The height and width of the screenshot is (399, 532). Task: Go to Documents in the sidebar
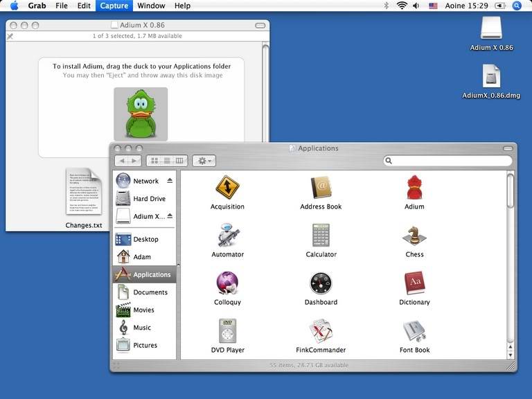pyautogui.click(x=150, y=292)
